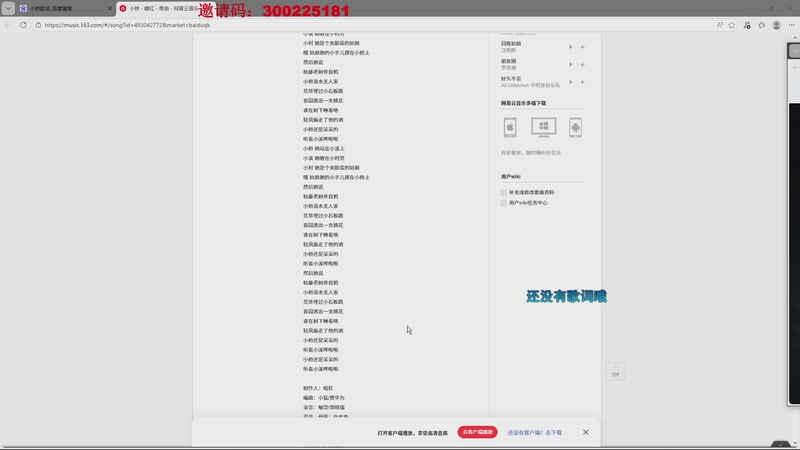This screenshot has height=450, width=800.
Task: Click lyric line 枯藤老树伴昏鸦 near the top
Action: pyautogui.click(x=320, y=72)
